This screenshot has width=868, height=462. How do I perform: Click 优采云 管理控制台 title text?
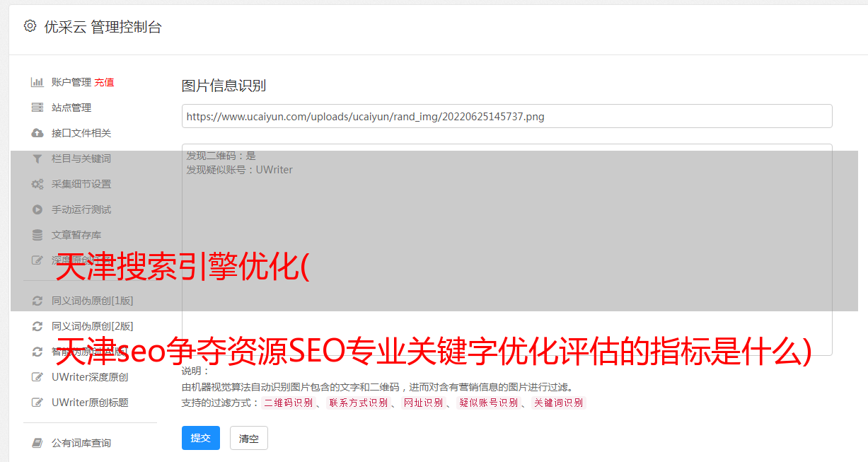tap(103, 27)
